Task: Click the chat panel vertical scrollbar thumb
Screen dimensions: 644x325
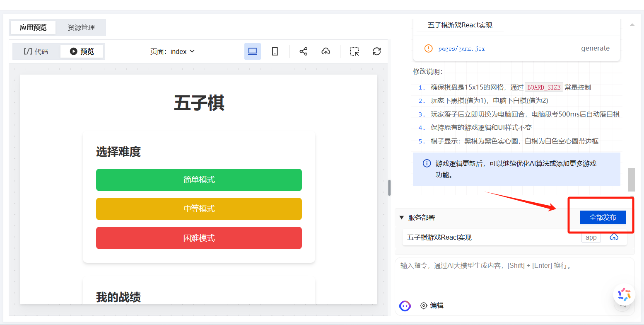Action: pos(631,179)
